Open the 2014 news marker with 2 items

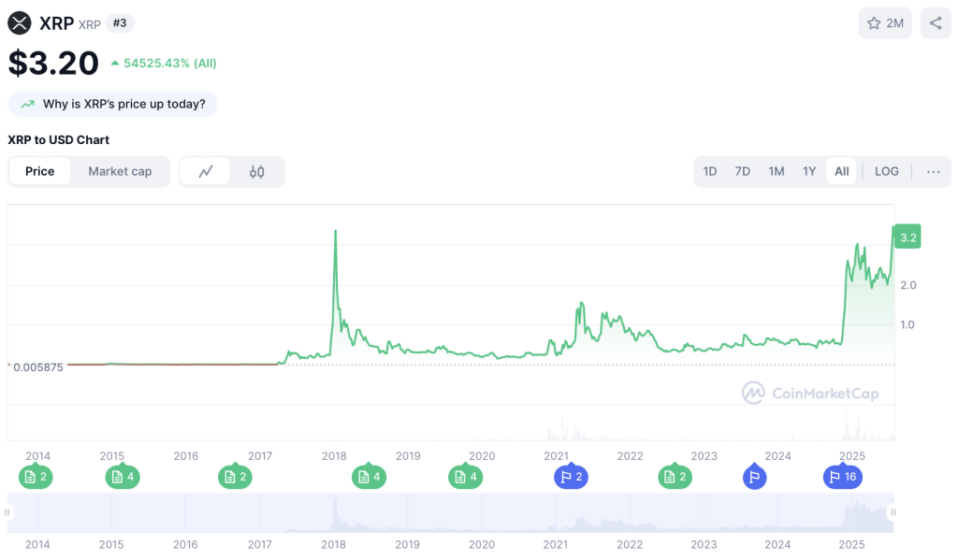(36, 477)
